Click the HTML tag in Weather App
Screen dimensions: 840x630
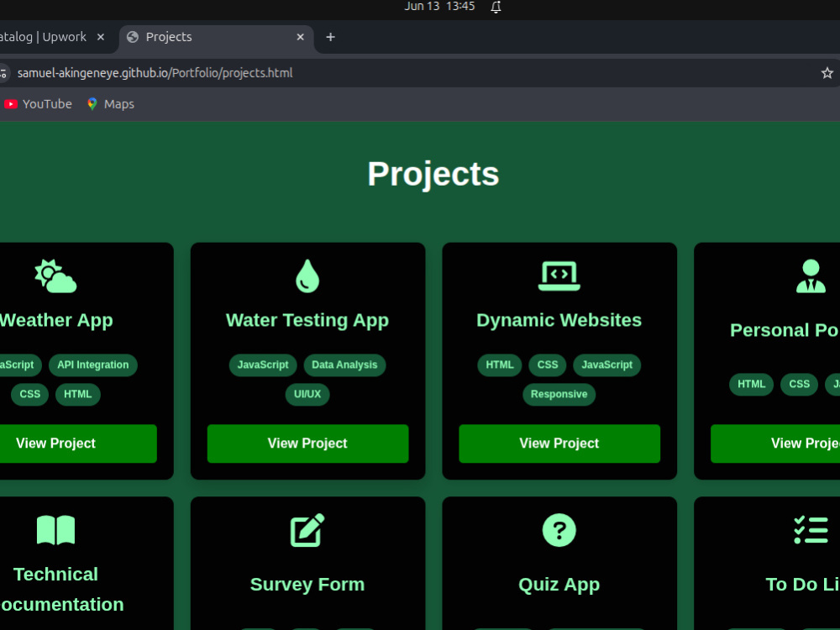click(x=77, y=394)
